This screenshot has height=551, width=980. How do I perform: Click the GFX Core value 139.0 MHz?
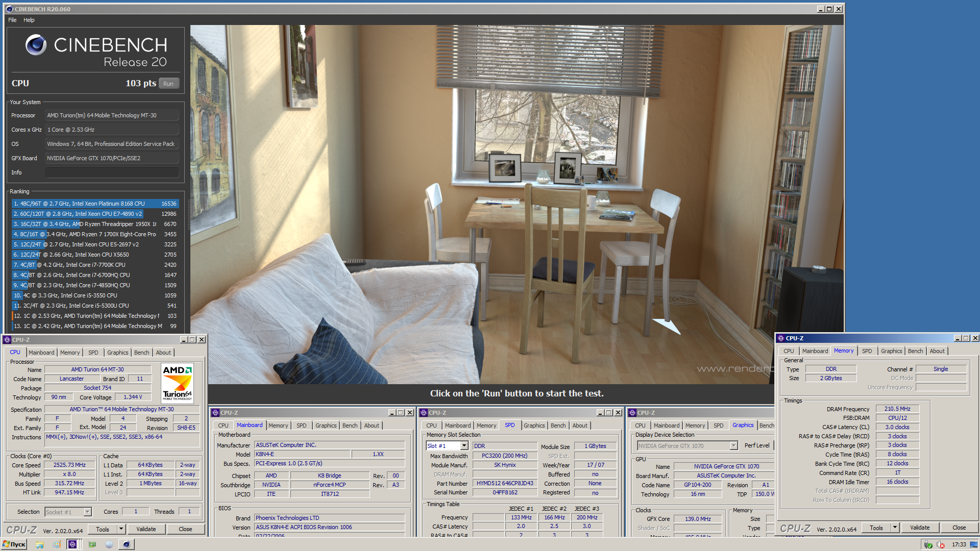(698, 519)
